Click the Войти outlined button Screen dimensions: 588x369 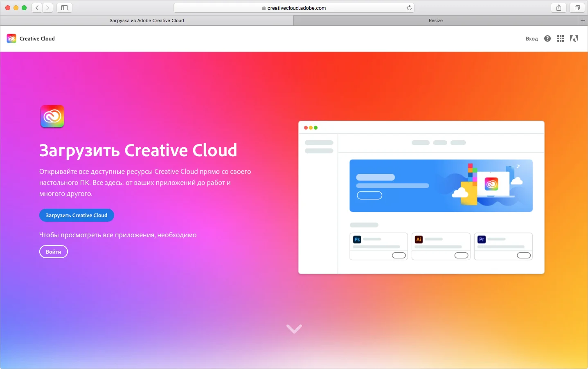click(x=54, y=252)
